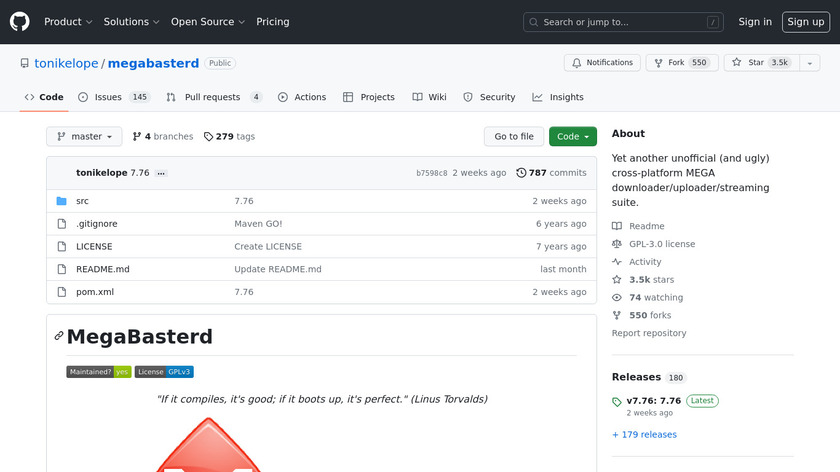Open the star lists dropdown arrow
840x472 pixels.
(810, 63)
